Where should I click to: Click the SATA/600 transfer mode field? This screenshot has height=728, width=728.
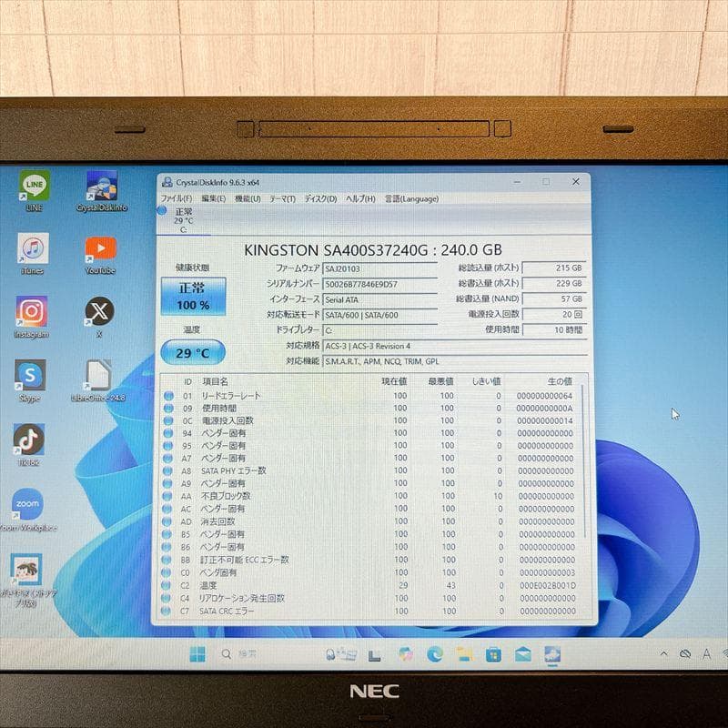pyautogui.click(x=379, y=315)
